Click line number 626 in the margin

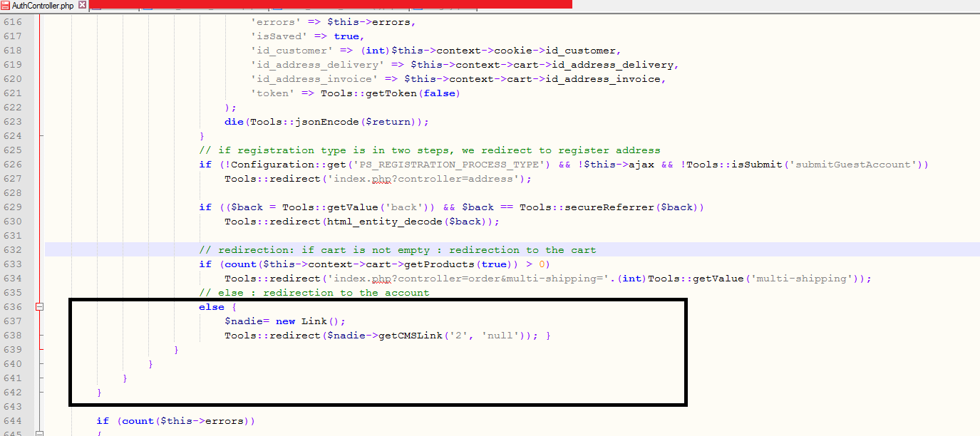point(14,165)
